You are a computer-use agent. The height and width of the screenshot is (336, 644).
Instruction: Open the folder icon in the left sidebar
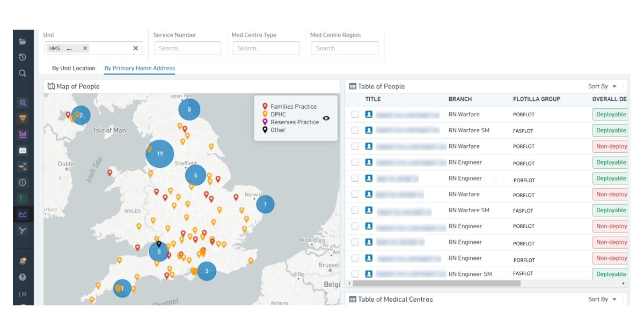click(x=22, y=41)
